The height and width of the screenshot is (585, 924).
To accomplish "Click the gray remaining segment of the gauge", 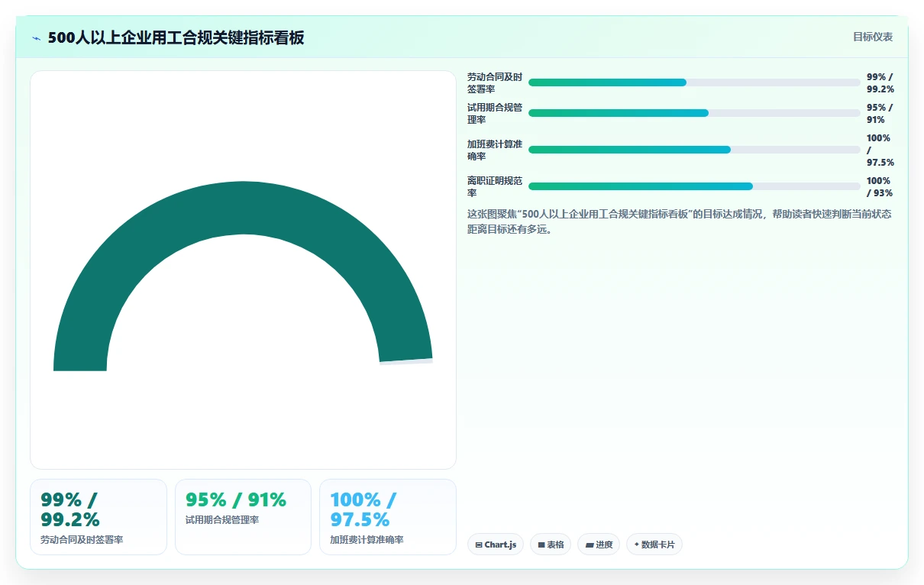I will (406, 362).
